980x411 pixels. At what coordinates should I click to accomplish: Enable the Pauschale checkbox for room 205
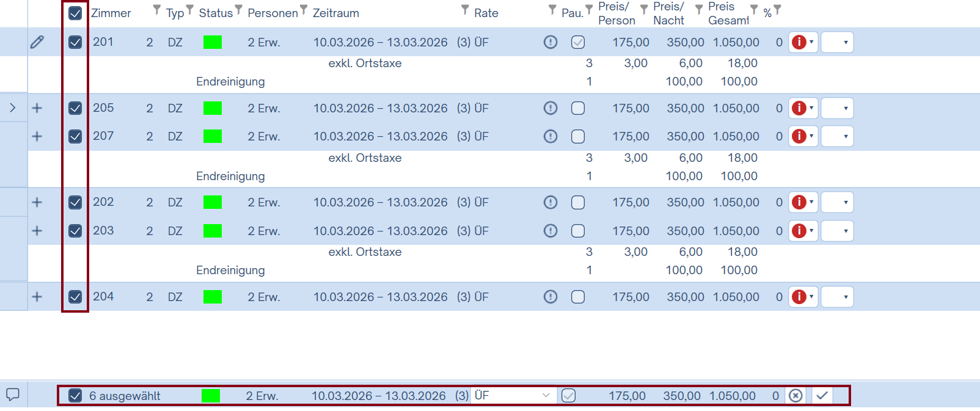(x=578, y=108)
